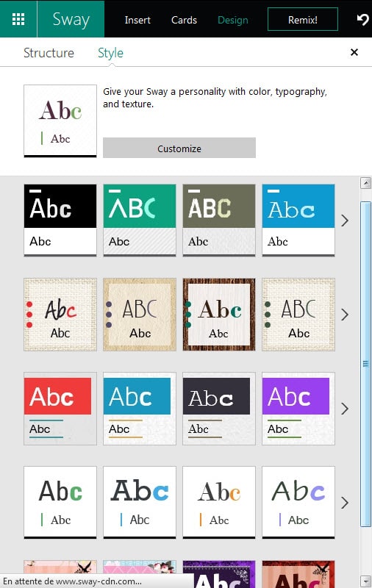
Task: Open the Insert menu
Action: point(137,20)
